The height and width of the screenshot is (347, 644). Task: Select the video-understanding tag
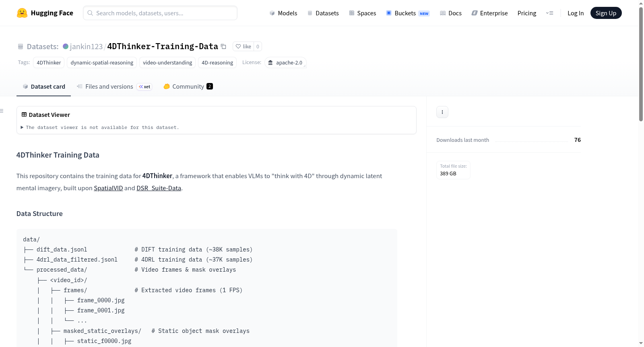(167, 62)
